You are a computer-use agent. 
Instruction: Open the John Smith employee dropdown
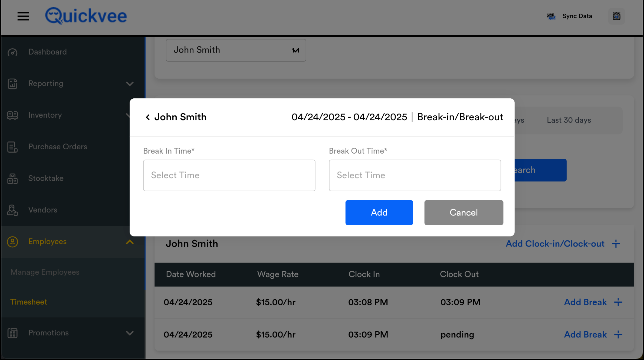236,50
